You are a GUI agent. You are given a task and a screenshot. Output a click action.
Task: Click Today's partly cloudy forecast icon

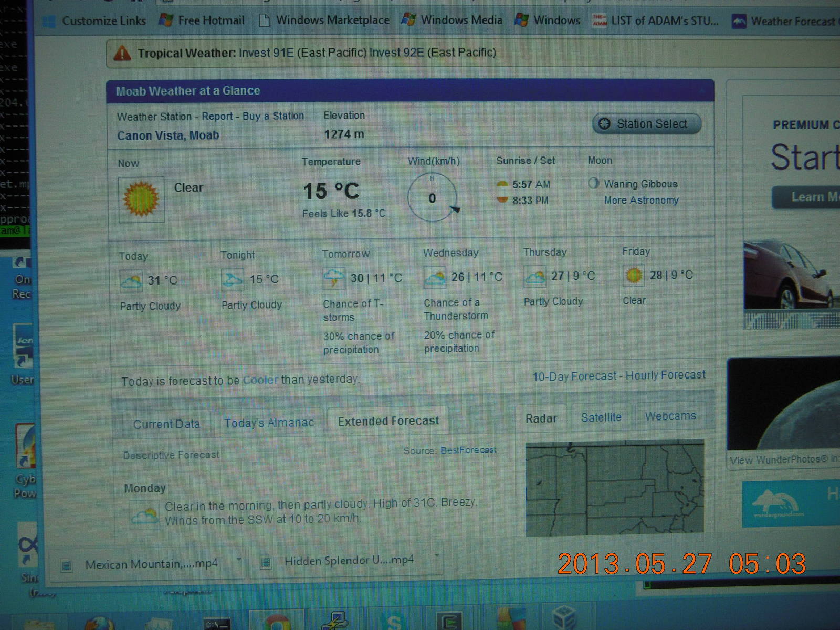pyautogui.click(x=131, y=280)
